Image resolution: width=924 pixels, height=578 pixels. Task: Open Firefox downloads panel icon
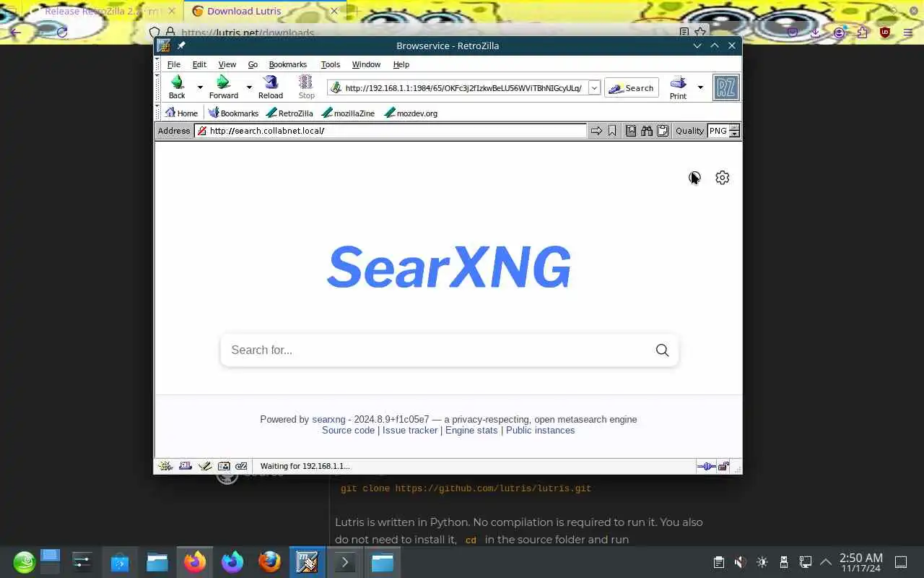(x=815, y=33)
